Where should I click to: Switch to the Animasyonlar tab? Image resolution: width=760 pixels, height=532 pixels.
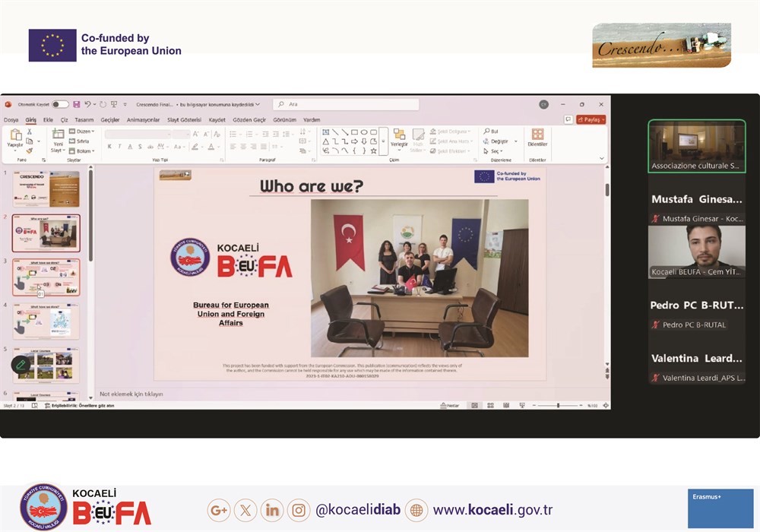click(x=143, y=119)
